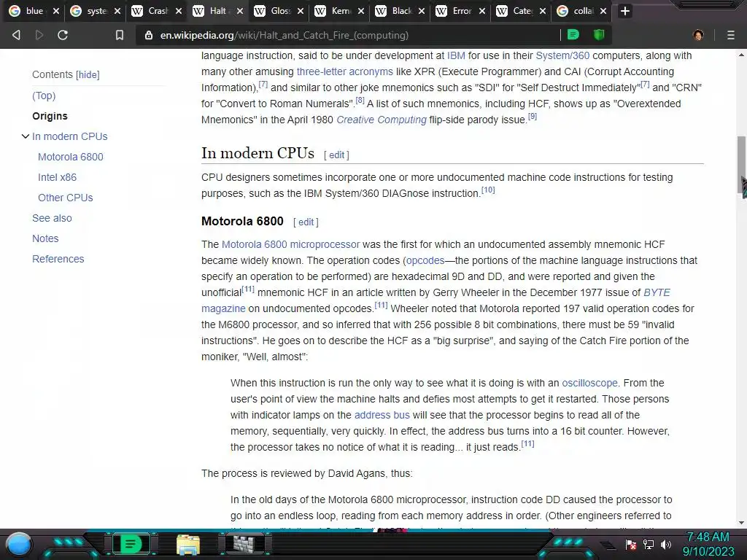747x560 pixels.
Task: Open the network tray icon
Action: (x=649, y=545)
